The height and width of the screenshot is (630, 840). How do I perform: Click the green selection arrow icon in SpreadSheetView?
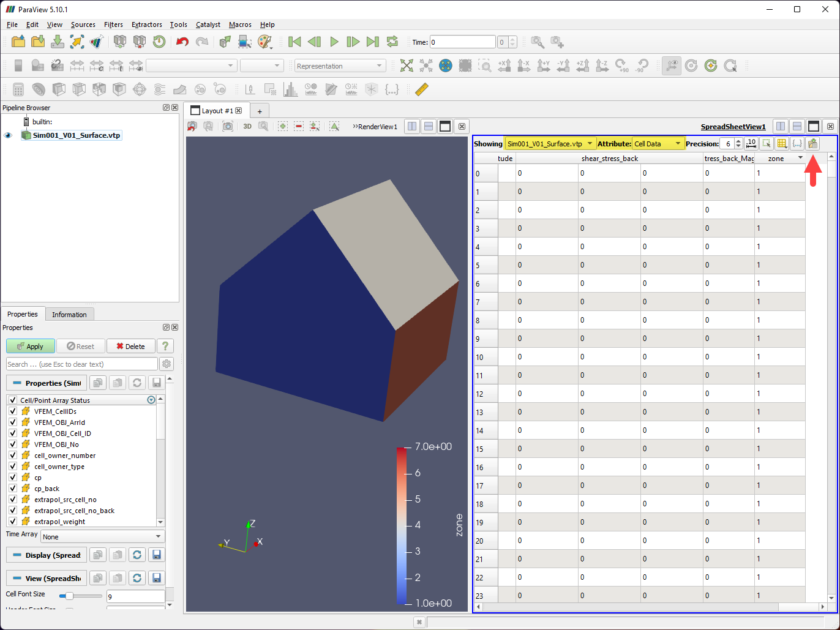(x=767, y=143)
